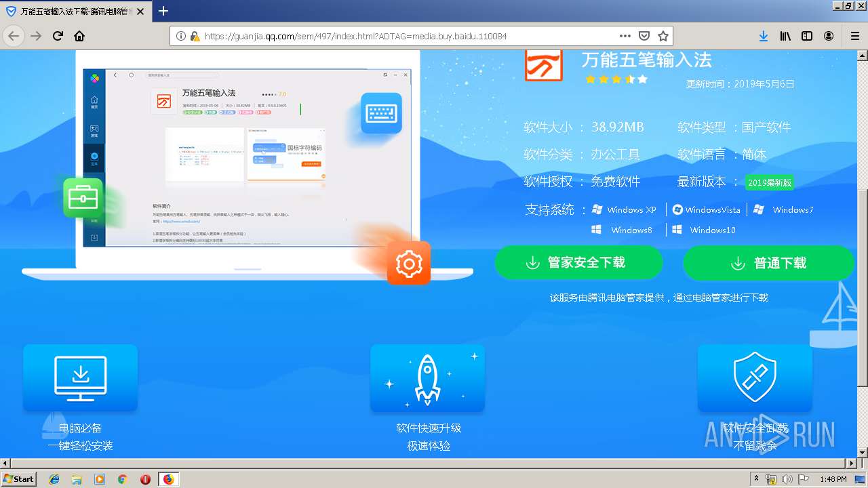Click the vertical scrollbar down arrow
The height and width of the screenshot is (488, 868).
(x=863, y=452)
